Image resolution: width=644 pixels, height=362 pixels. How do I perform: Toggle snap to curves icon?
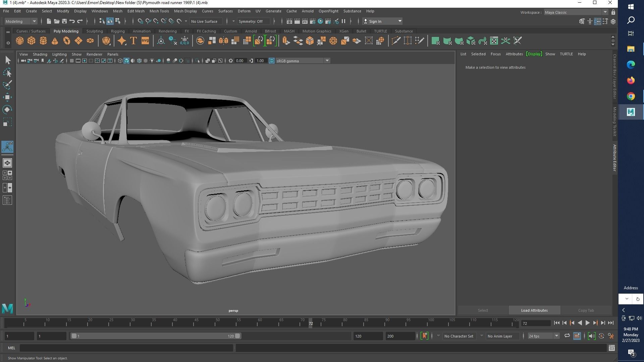(148, 21)
